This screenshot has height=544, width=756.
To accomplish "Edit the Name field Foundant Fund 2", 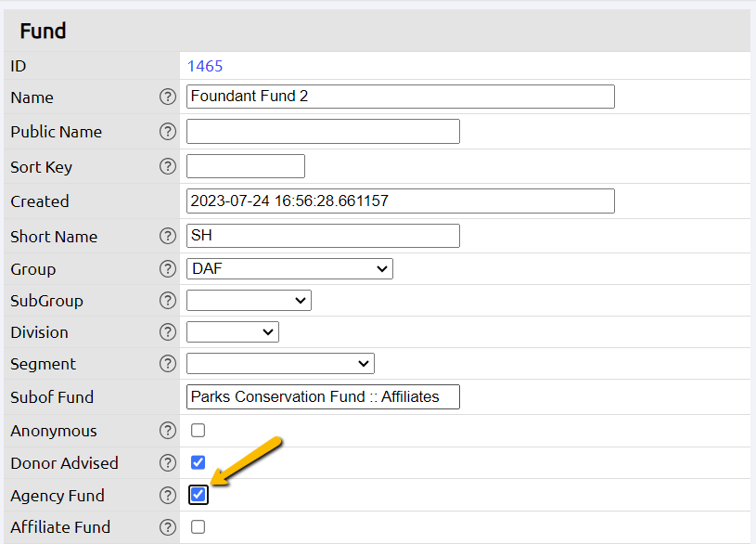I will click(x=401, y=97).
